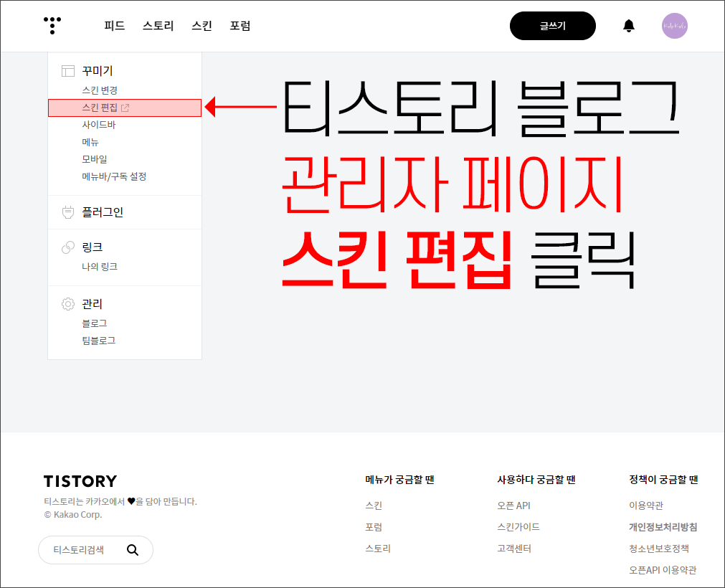Open 고객센터 footer link
The image size is (725, 588).
514,549
